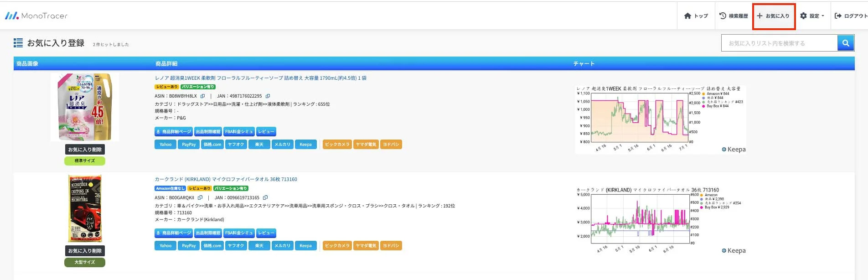Viewport: 868px width, 280px height.
Task: Click the ログアウト logout item
Action: (x=851, y=16)
